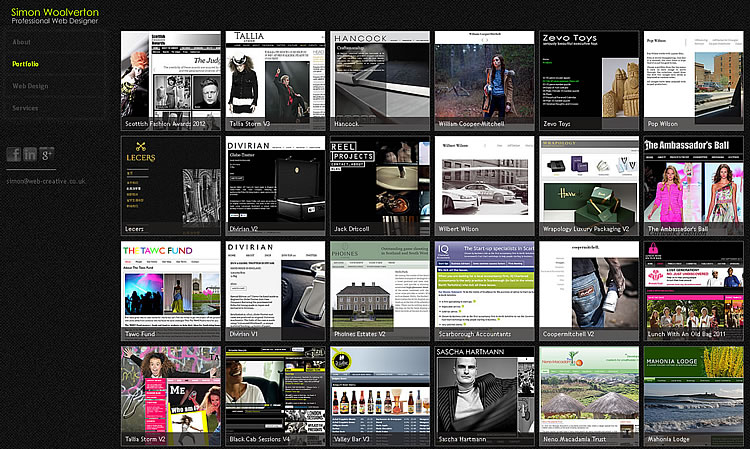View the Hancock project thumbnail
Screen dimensions: 750x449
[380, 81]
